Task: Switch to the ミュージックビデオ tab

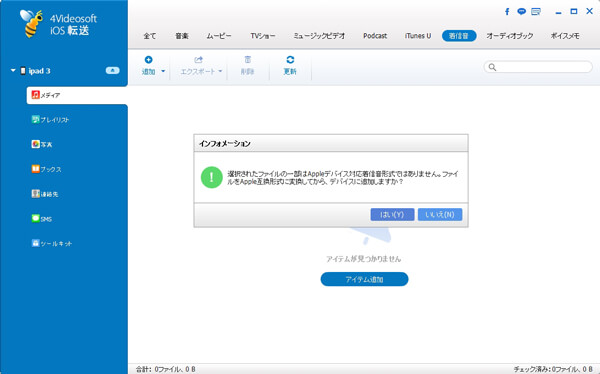Action: click(319, 36)
